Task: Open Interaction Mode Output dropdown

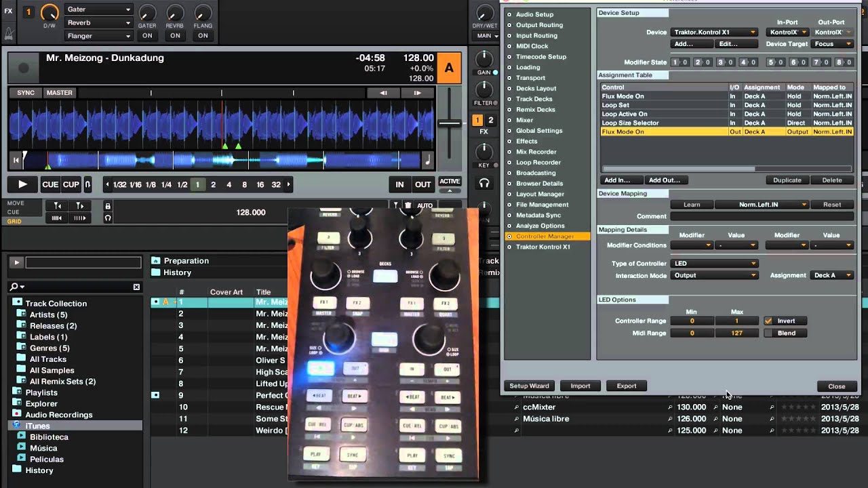Action: pyautogui.click(x=714, y=275)
